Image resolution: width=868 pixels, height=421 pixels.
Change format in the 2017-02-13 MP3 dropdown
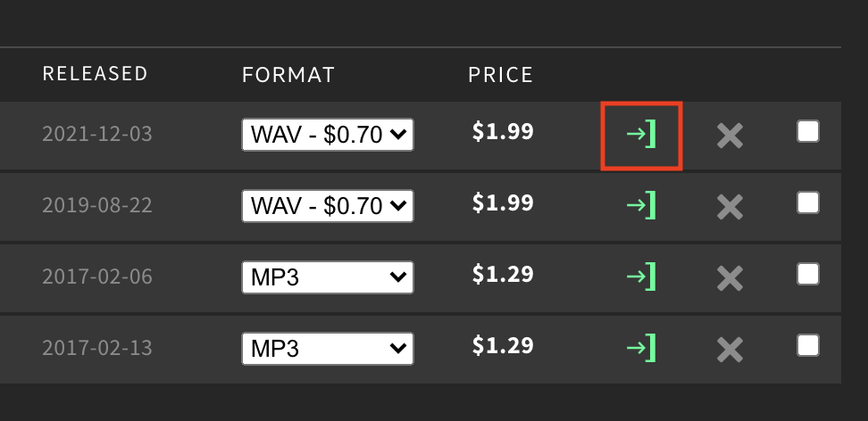(x=328, y=349)
